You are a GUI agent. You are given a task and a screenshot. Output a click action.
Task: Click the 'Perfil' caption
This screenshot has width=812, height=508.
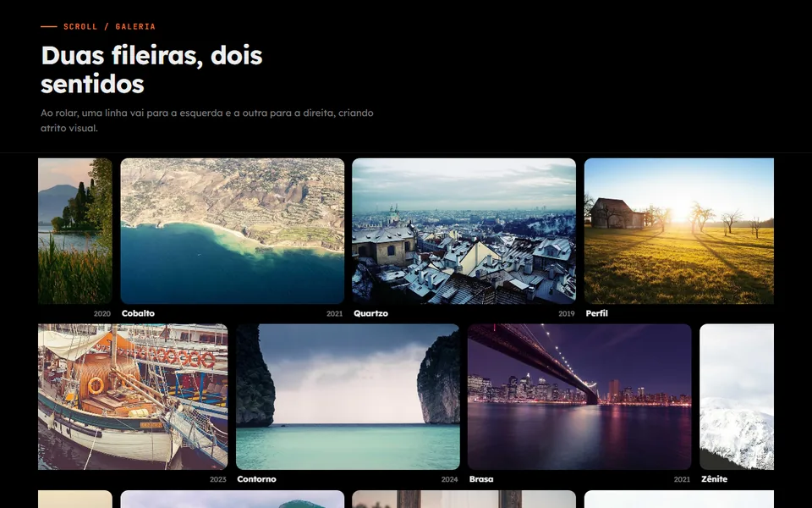[x=596, y=313]
